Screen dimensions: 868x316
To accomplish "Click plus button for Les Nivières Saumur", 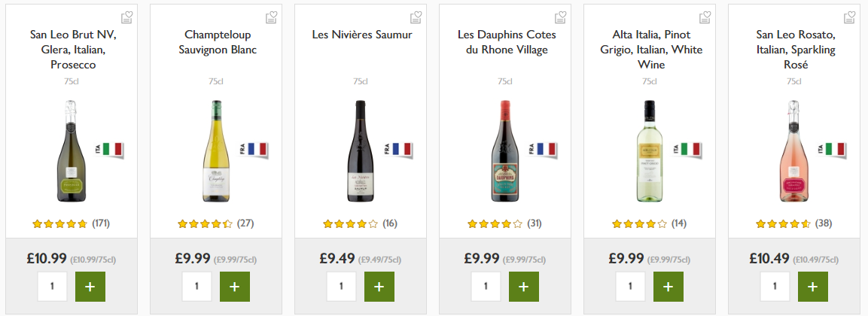I will tap(379, 287).
